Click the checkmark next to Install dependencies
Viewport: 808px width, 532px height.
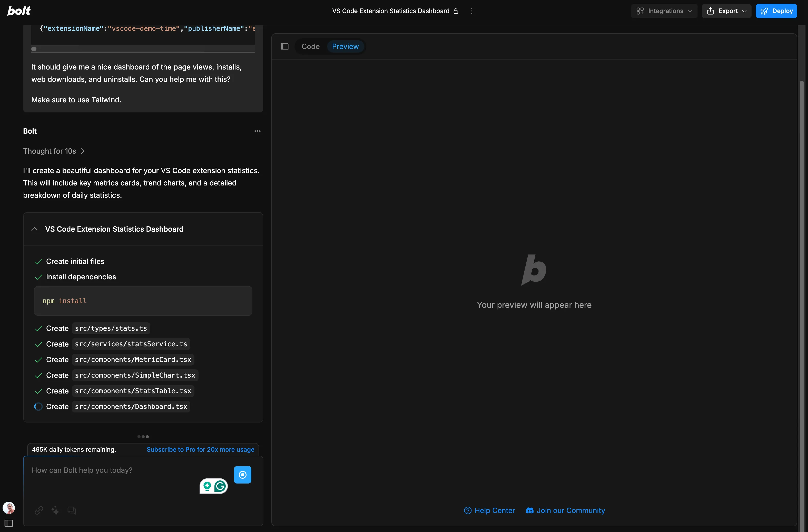point(38,277)
